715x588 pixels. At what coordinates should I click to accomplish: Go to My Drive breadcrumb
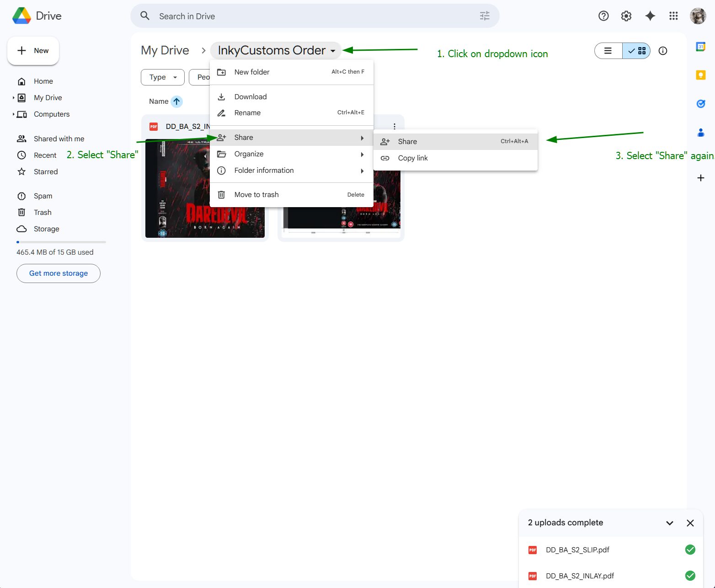[165, 50]
